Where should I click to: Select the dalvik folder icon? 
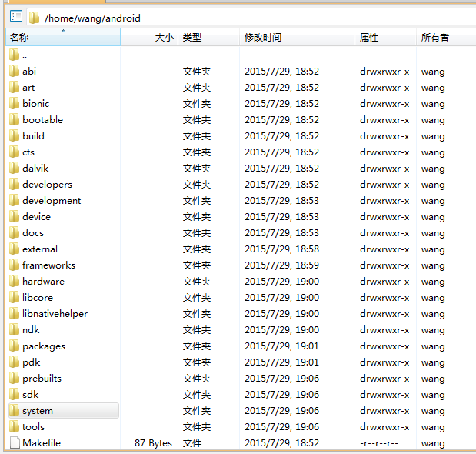15,168
